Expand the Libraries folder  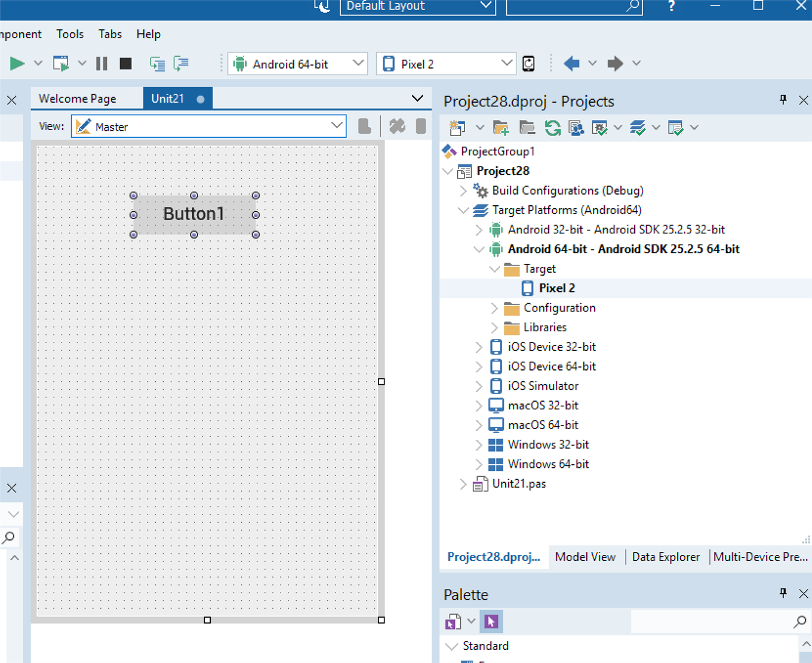click(494, 328)
